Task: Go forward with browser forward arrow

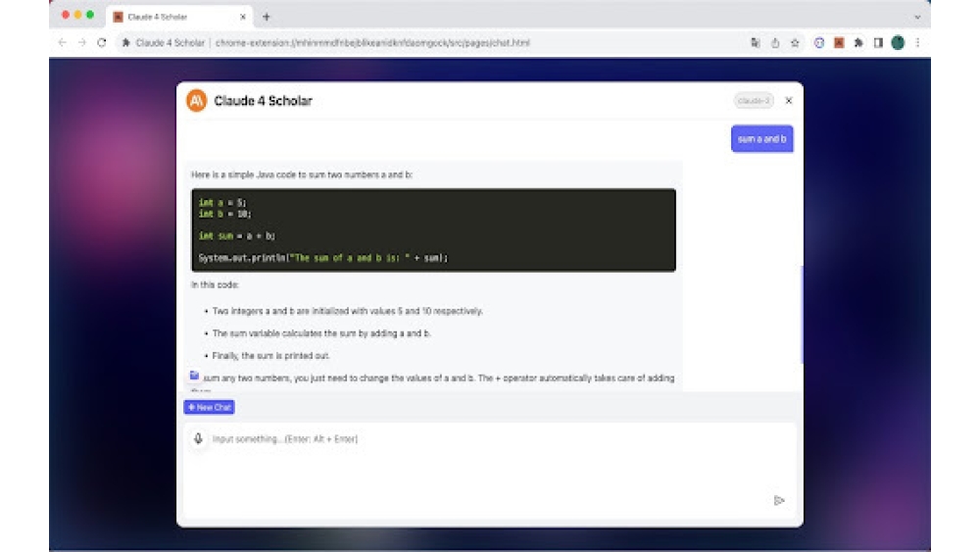Action: click(82, 42)
